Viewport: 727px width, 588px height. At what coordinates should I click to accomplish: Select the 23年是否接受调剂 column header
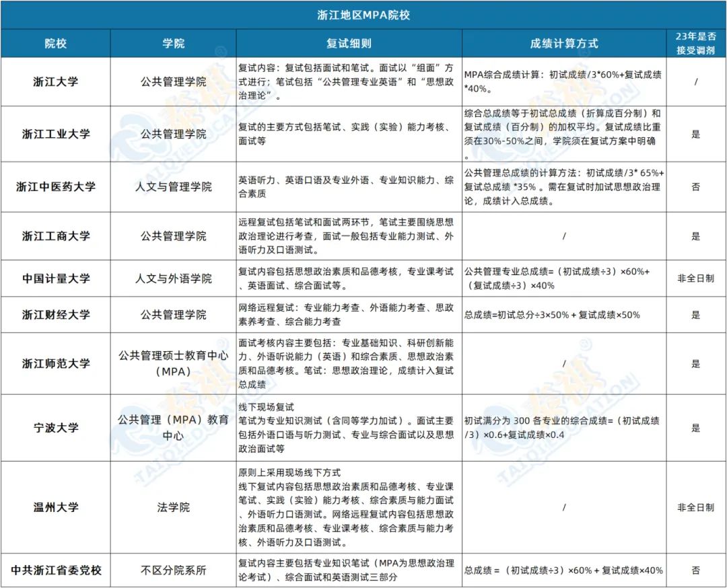[x=696, y=44]
